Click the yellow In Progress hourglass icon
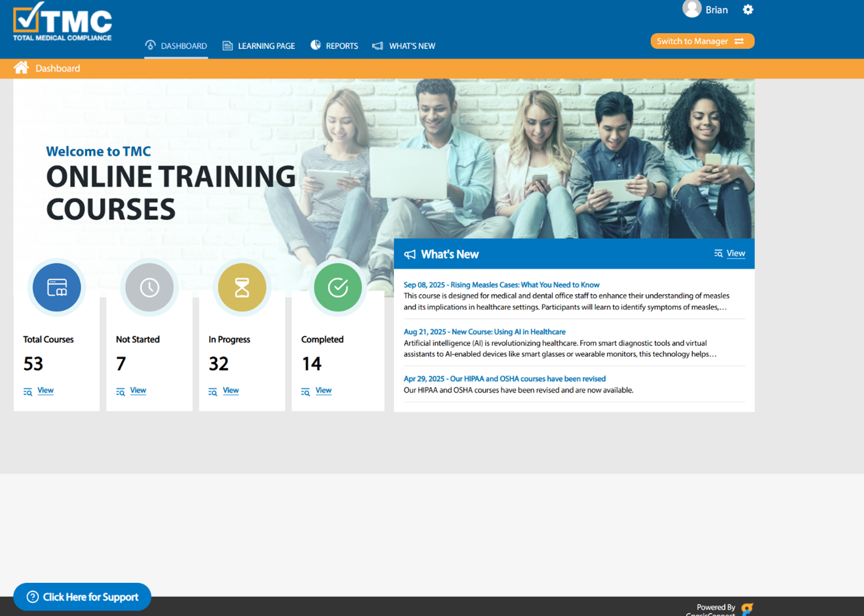This screenshot has width=864, height=616. pos(242,287)
